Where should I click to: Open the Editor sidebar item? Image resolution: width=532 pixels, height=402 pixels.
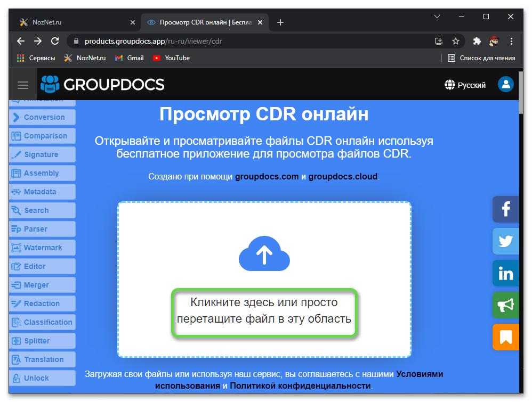click(42, 266)
